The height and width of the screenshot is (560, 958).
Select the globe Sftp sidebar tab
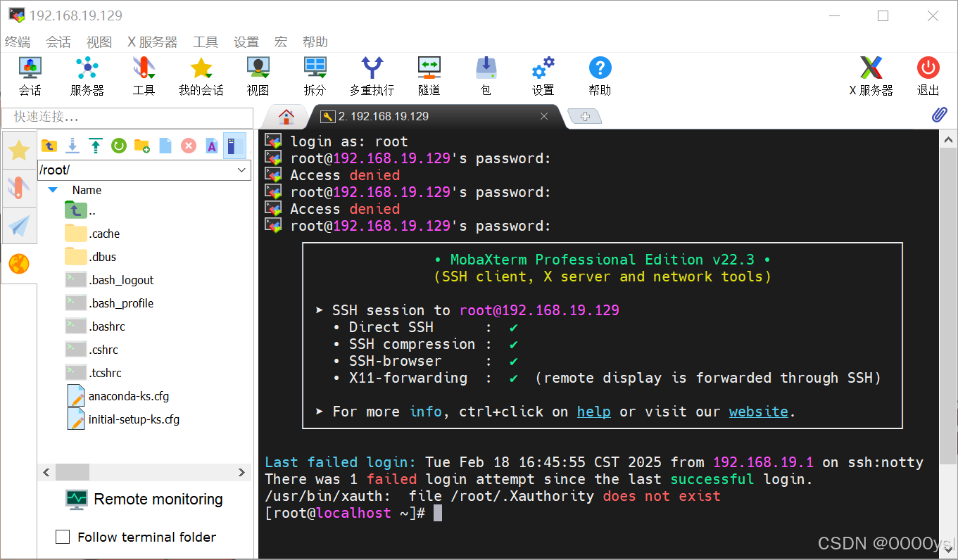pos(19,264)
